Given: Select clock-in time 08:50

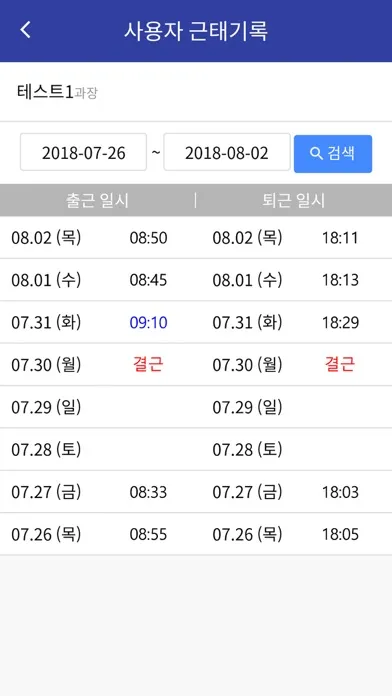Looking at the screenshot, I should [148, 238].
